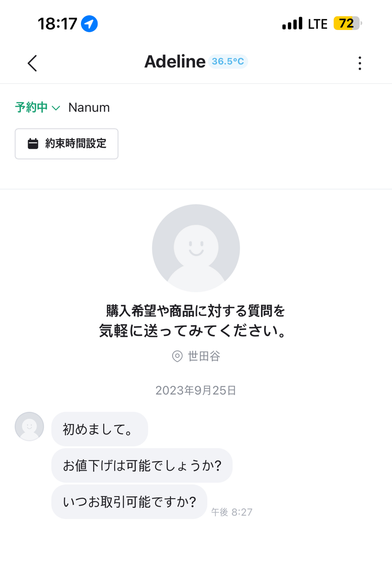The height and width of the screenshot is (574, 392).
Task: Tap the small sender avatar beside messages
Action: (x=29, y=426)
